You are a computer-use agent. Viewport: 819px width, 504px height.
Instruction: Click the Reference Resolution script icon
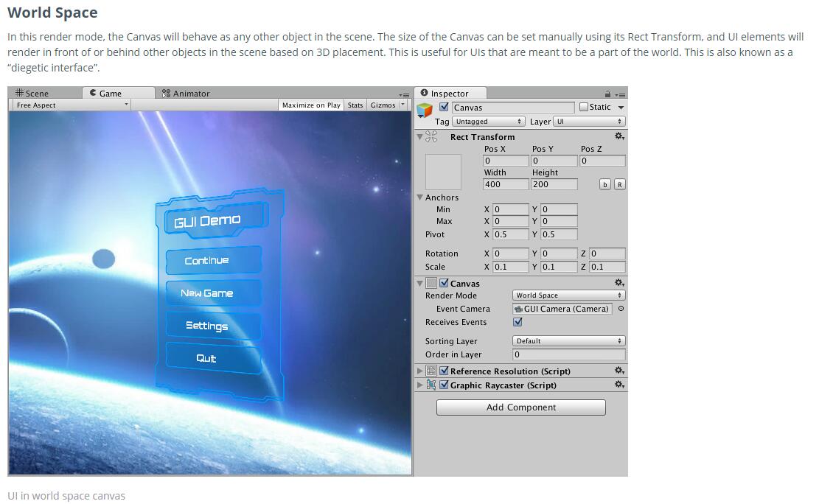[x=431, y=371]
